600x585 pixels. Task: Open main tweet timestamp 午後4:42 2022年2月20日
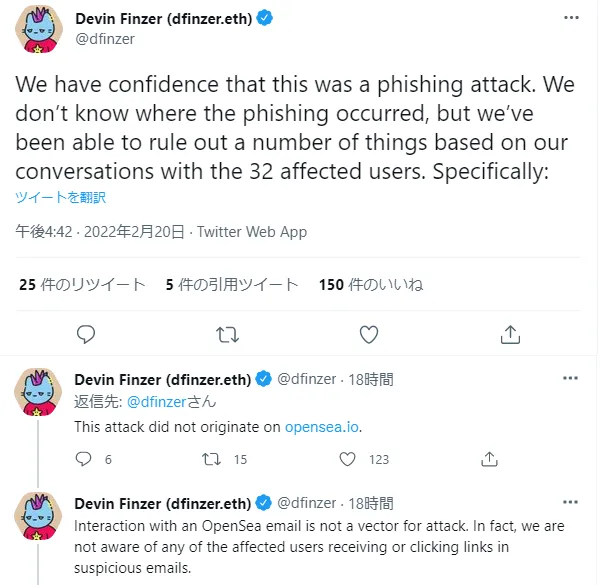(100, 232)
